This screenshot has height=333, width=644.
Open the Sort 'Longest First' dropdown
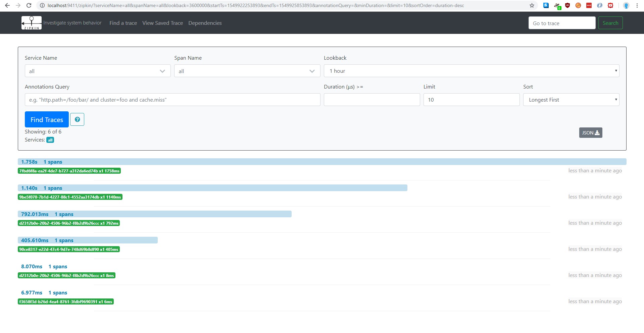click(571, 100)
